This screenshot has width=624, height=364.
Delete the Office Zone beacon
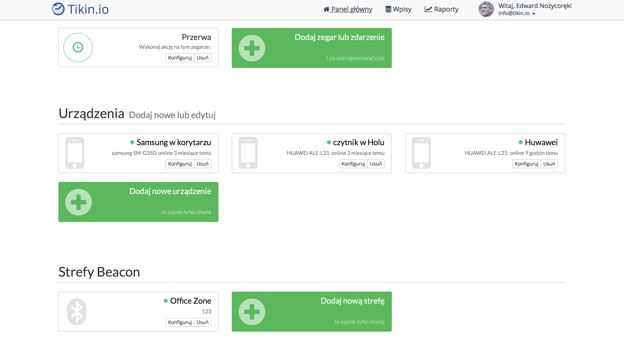[x=202, y=322]
